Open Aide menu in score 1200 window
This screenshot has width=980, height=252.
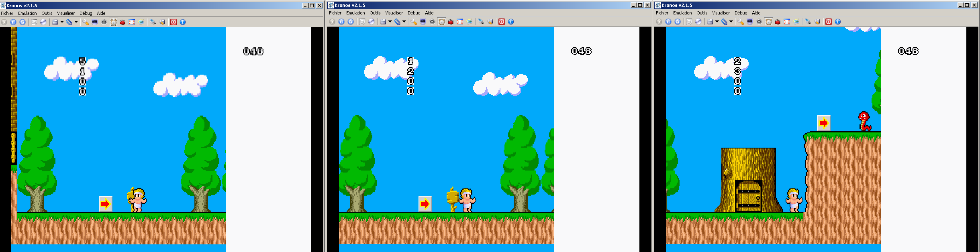point(429,13)
